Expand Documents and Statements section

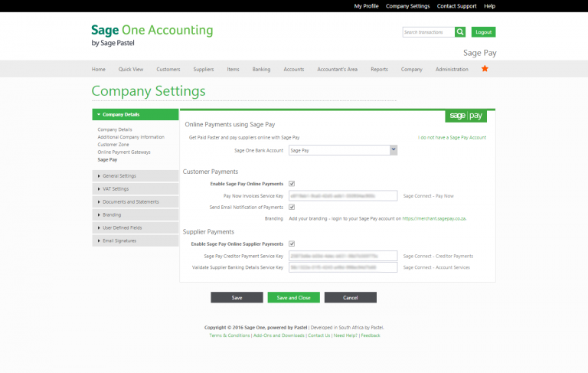point(136,201)
